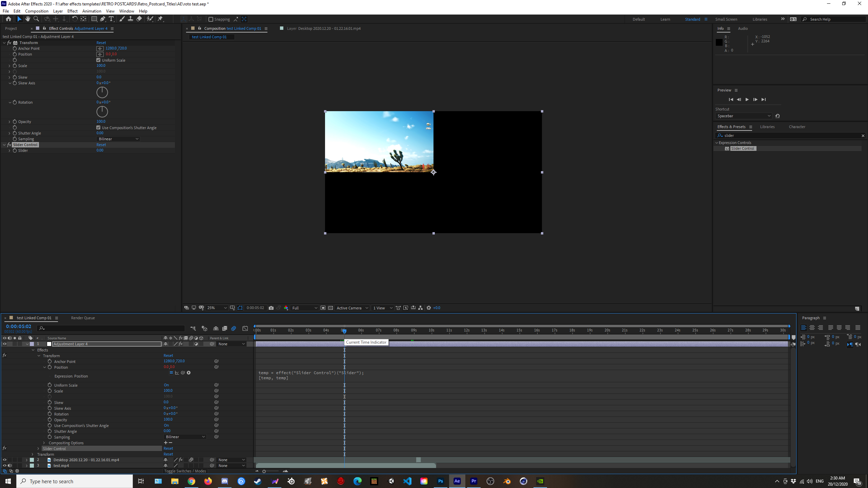The width and height of the screenshot is (868, 488).
Task: Select the Clone Stamp tool
Action: [130, 19]
